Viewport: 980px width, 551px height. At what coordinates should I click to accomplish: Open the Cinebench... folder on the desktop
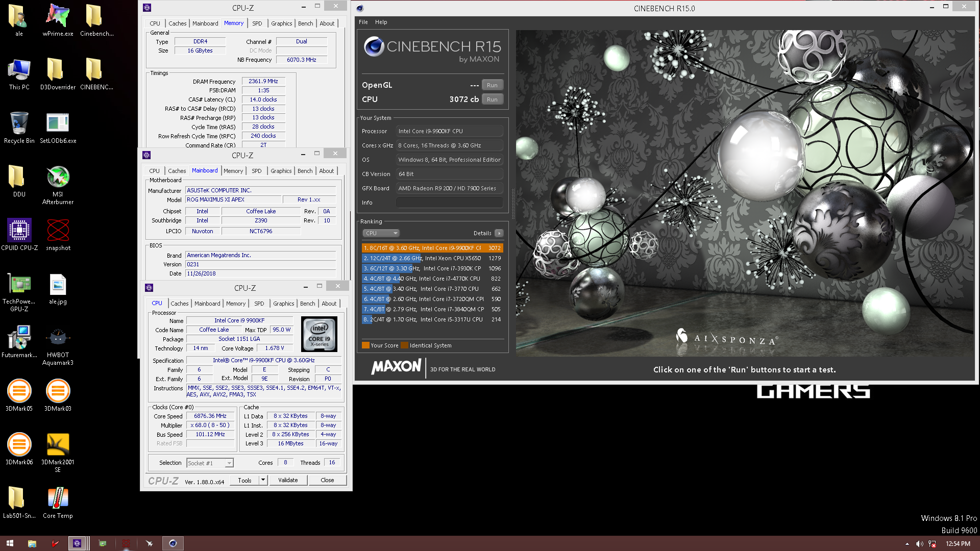point(96,20)
